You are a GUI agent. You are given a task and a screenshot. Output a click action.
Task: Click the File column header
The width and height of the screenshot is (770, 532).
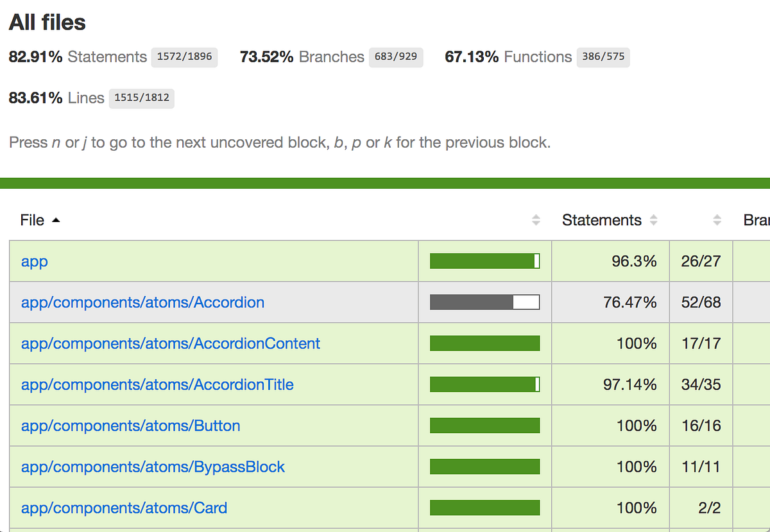point(32,220)
